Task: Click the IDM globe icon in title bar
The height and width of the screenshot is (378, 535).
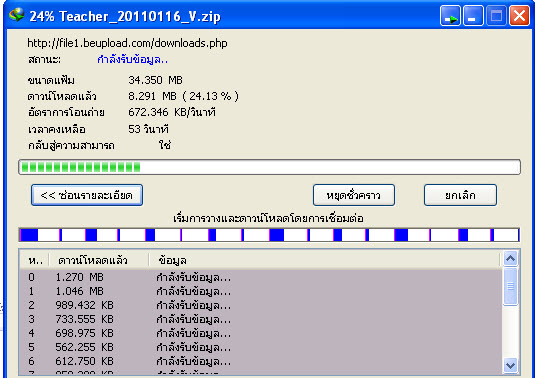Action: (x=17, y=15)
